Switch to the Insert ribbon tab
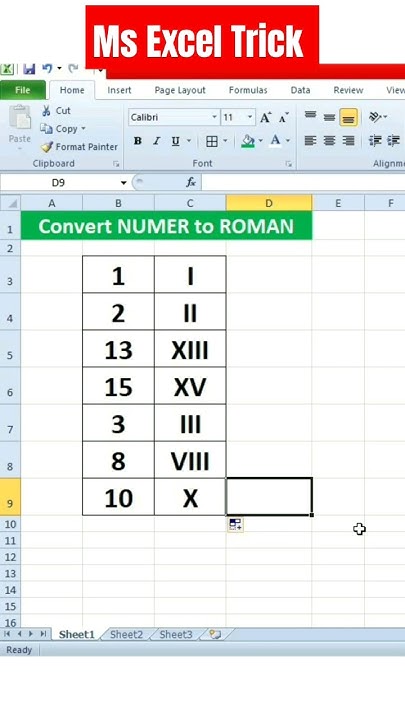The height and width of the screenshot is (720, 405). coord(119,90)
